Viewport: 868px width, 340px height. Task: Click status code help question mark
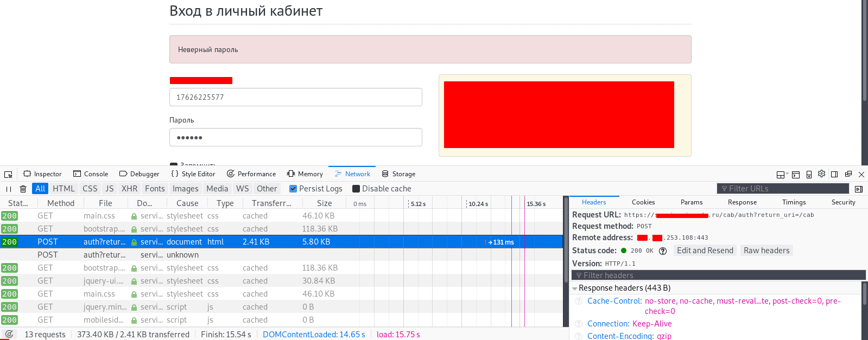(x=662, y=251)
